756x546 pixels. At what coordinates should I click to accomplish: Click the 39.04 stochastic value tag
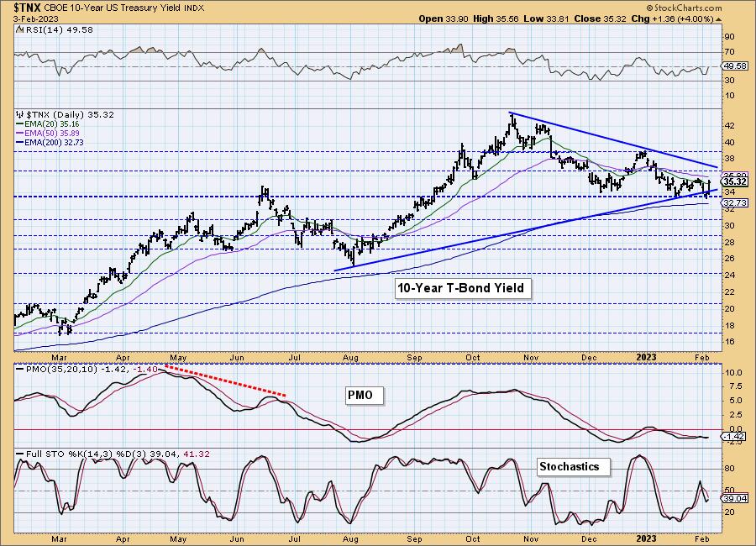pos(735,499)
